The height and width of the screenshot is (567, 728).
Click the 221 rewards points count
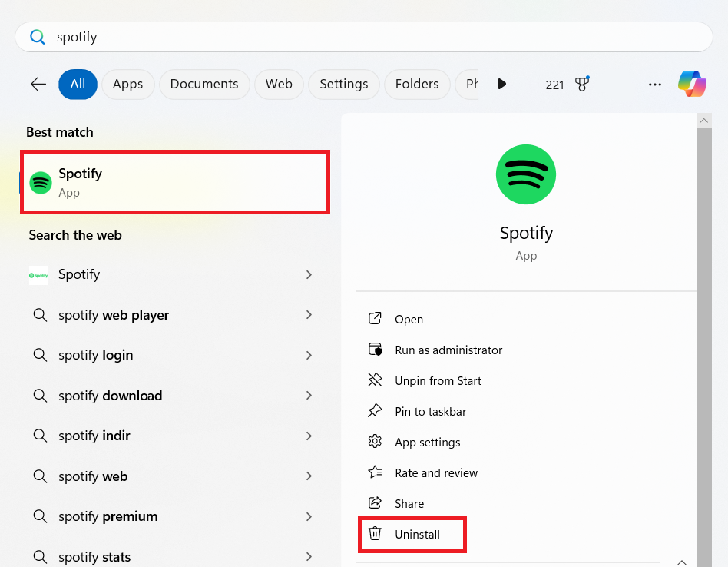pos(554,85)
